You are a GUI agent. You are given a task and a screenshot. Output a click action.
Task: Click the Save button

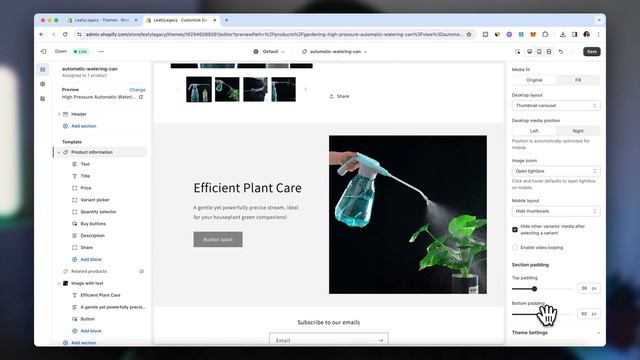(592, 51)
